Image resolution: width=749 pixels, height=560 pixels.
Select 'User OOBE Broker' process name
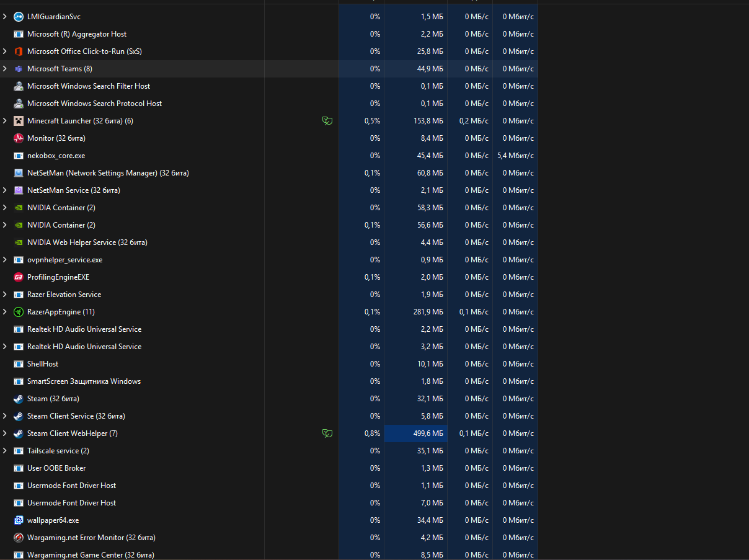coord(56,468)
